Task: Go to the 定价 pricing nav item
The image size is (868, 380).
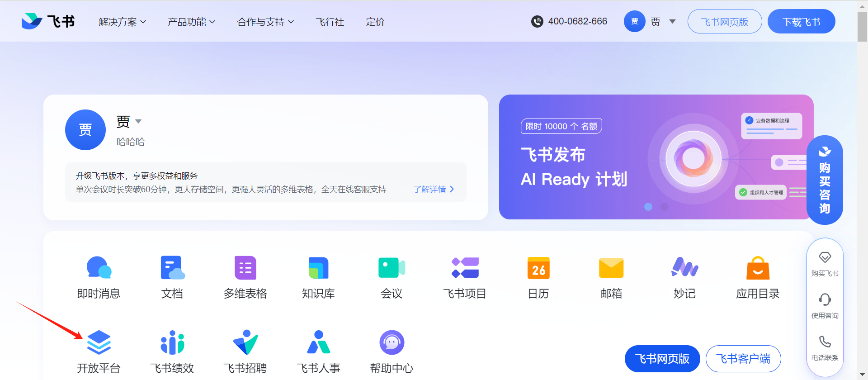Action: (375, 22)
